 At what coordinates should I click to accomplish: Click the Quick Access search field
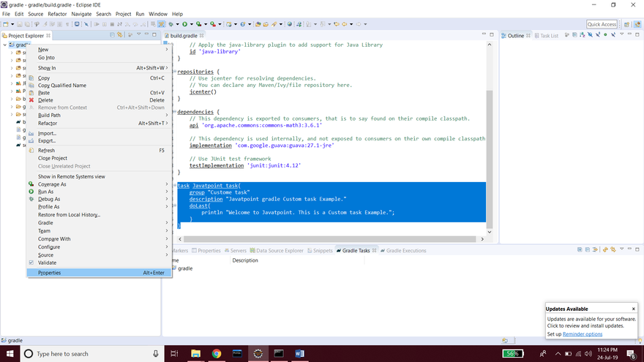tap(602, 24)
